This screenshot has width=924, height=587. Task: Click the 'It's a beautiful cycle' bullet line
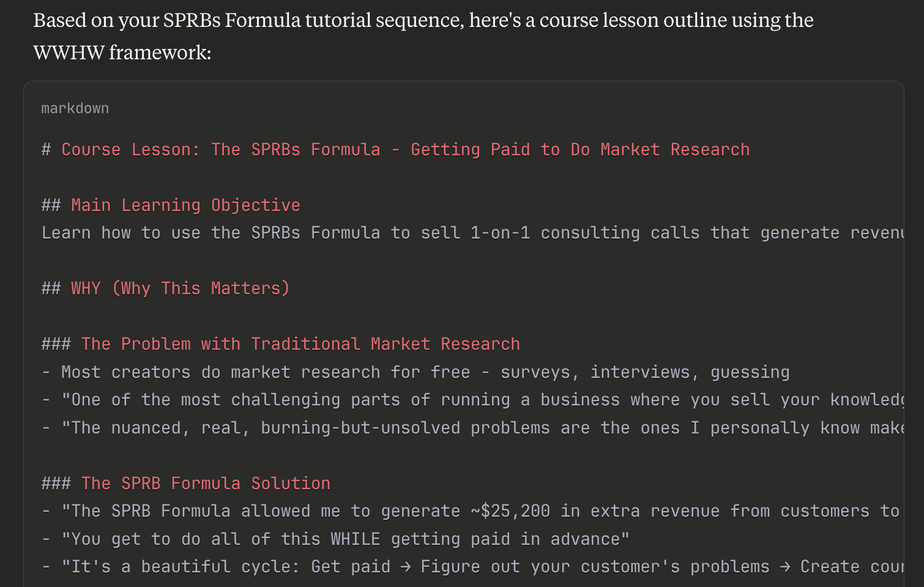coord(472,567)
